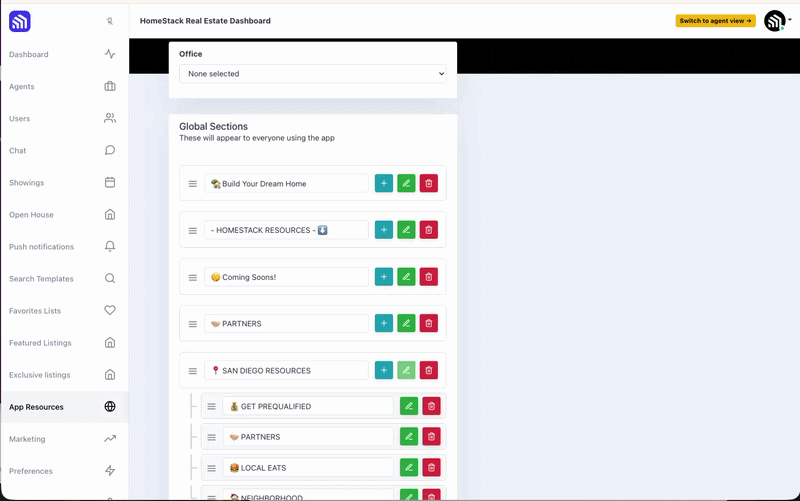This screenshot has width=800, height=501.
Task: Click the Coming Soons! name field
Action: pos(286,277)
